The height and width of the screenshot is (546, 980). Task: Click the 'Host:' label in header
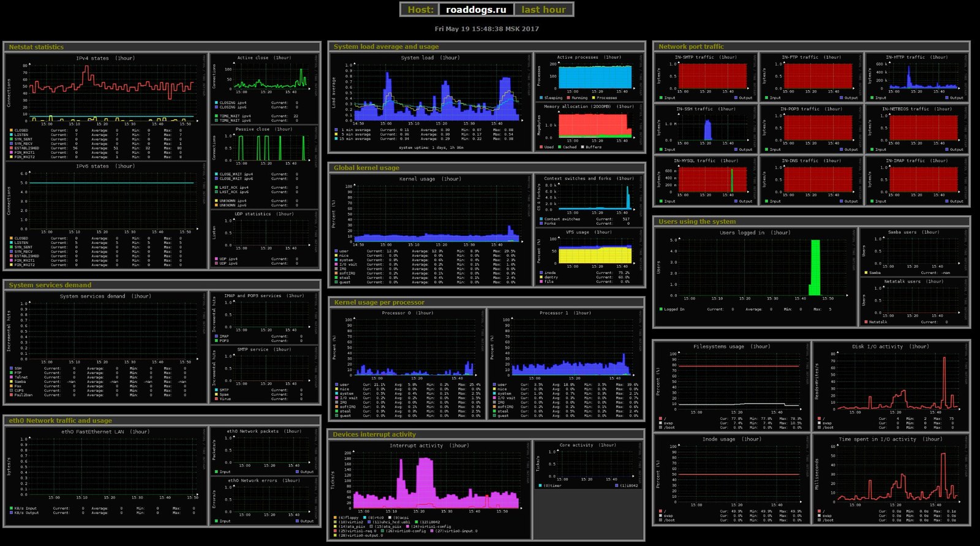point(420,9)
